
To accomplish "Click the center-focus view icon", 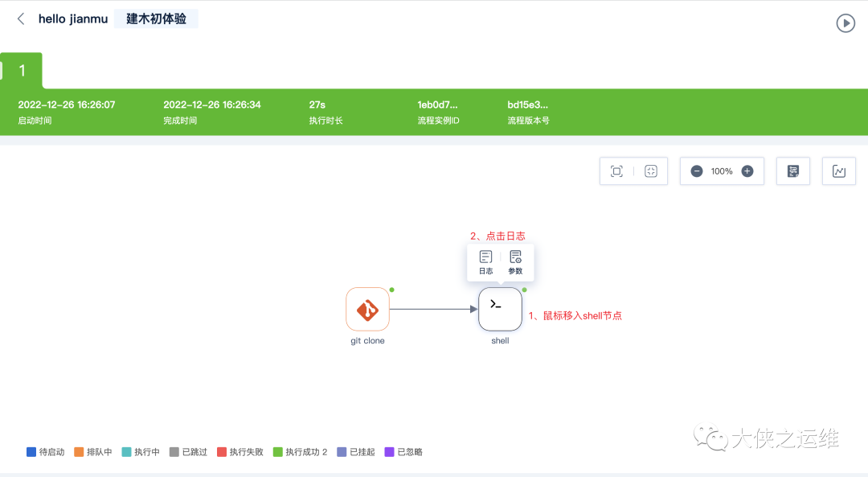I will [x=651, y=171].
